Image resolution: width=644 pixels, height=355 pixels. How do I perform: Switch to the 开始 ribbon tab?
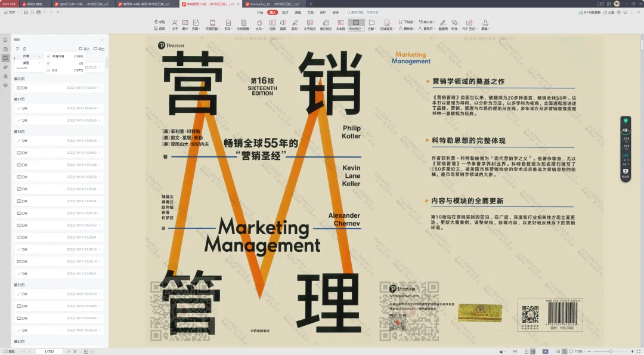[259, 13]
